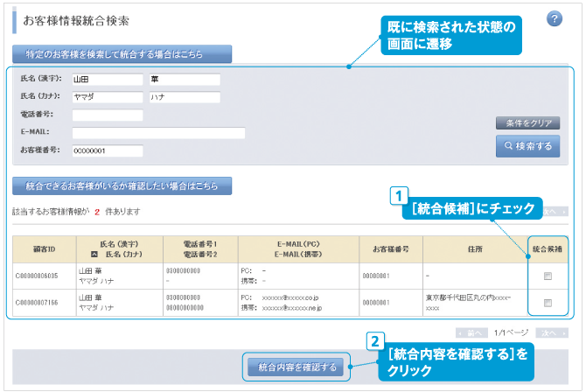
Task: Focus the kana given name field ハナ
Action: [x=185, y=97]
